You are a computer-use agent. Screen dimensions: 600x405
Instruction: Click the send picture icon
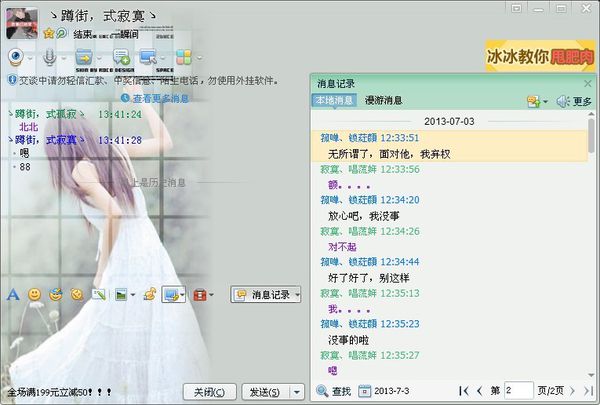tap(121, 295)
